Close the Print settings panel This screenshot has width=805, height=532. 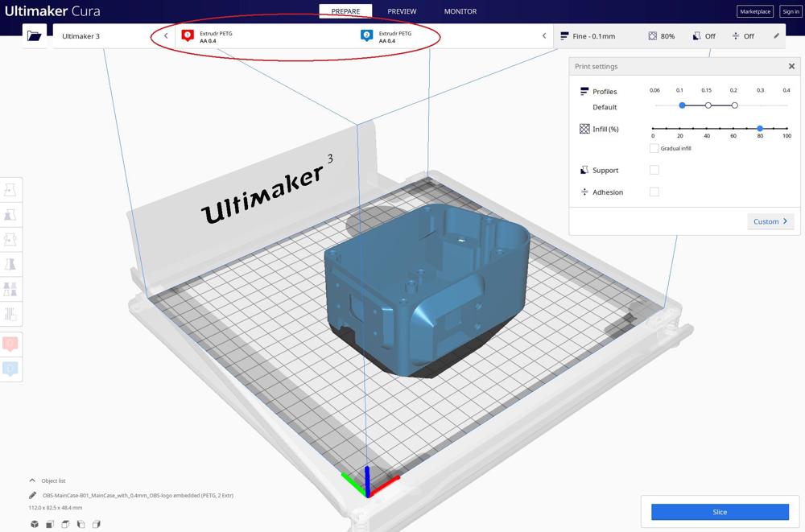pyautogui.click(x=791, y=66)
